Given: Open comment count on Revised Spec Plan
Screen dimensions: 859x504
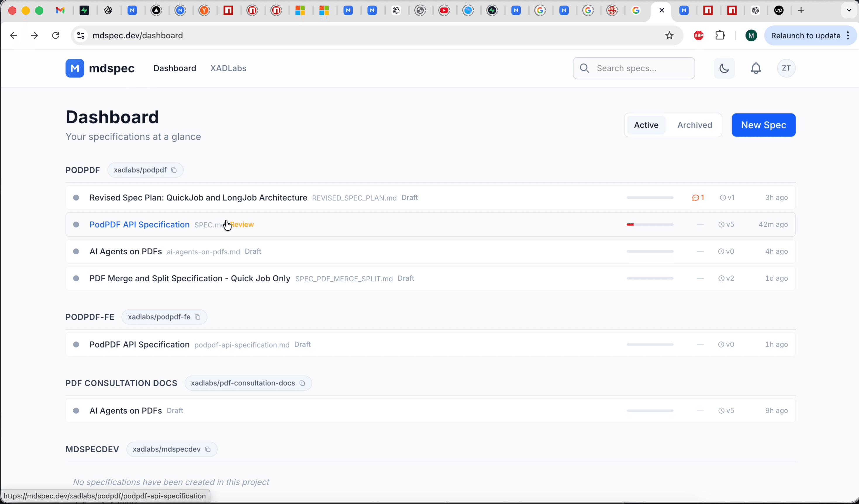Looking at the screenshot, I should coord(698,198).
